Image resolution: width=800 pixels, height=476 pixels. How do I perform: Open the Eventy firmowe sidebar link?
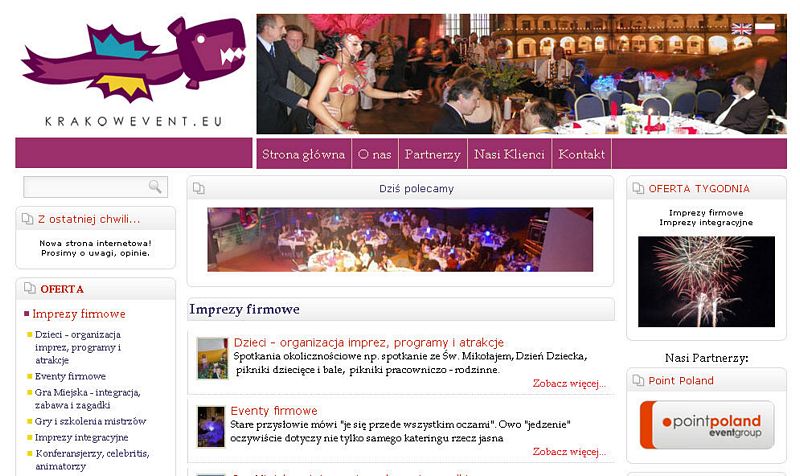pyautogui.click(x=70, y=376)
